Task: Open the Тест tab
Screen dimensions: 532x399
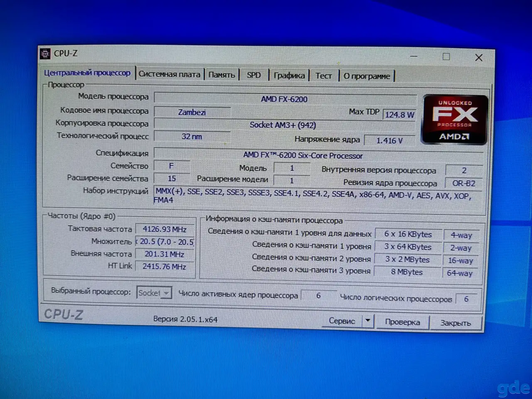Action: pos(323,76)
